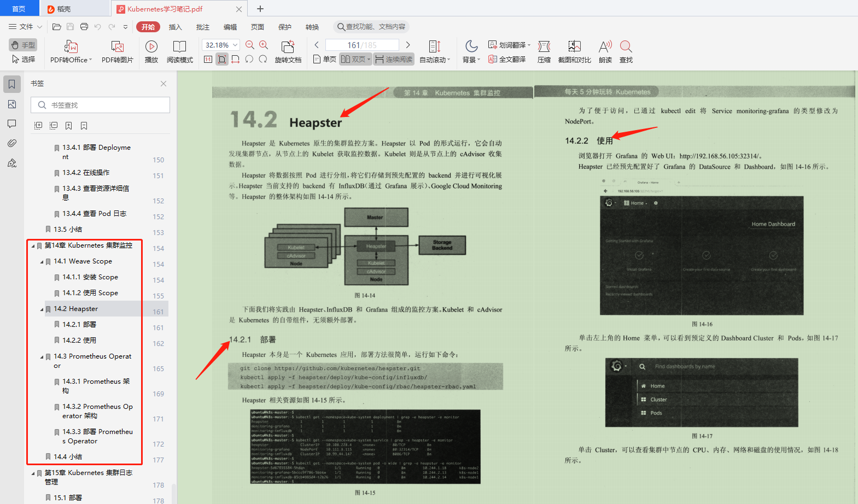Start slideshow with 播放 button

click(x=151, y=52)
